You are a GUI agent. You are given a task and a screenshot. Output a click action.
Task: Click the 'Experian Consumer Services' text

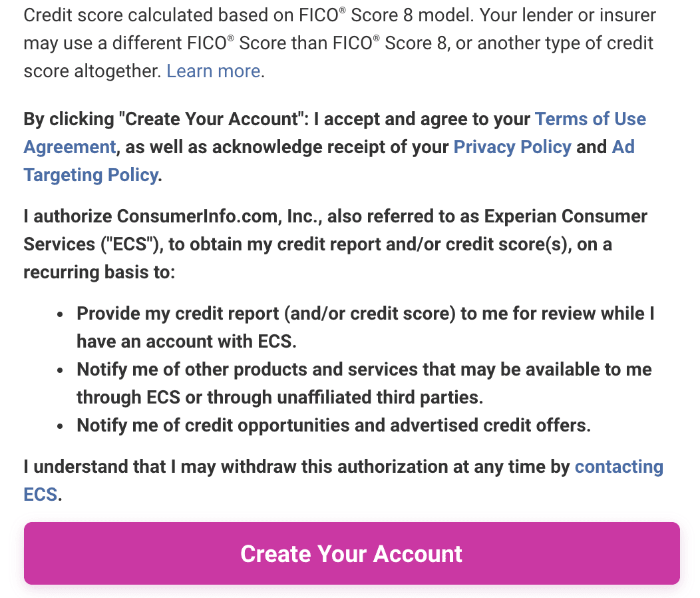(x=566, y=216)
